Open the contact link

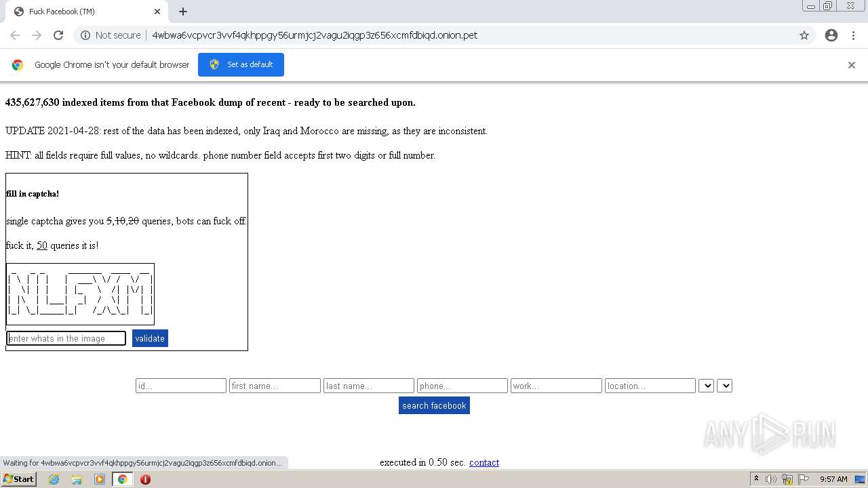pyautogui.click(x=484, y=462)
